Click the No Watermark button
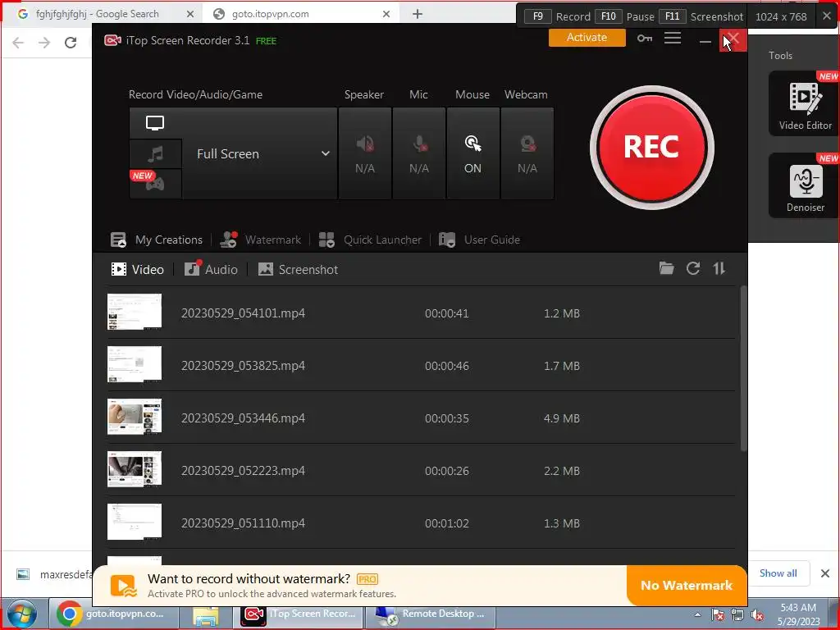The width and height of the screenshot is (840, 630). click(687, 585)
